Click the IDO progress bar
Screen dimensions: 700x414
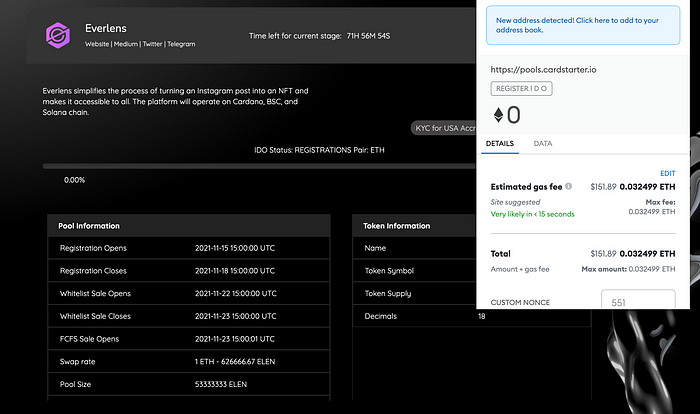259,166
